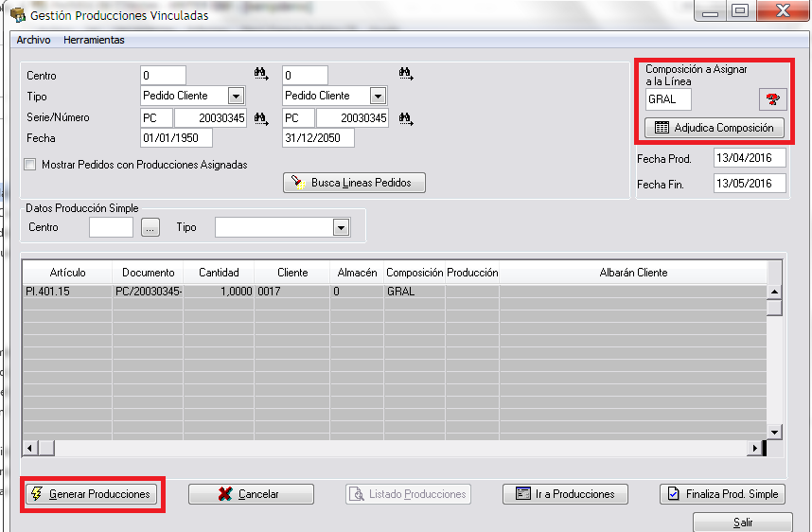
Task: Click the first Centro input field with 0
Action: (x=163, y=76)
